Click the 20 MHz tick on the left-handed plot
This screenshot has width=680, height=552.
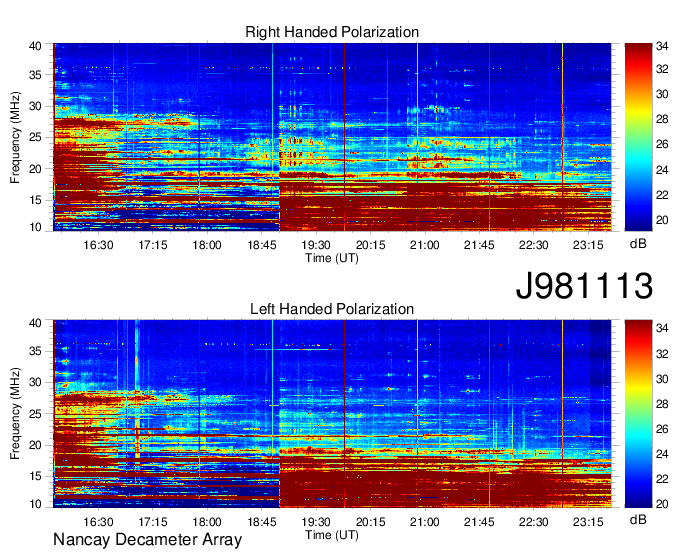tap(35, 445)
